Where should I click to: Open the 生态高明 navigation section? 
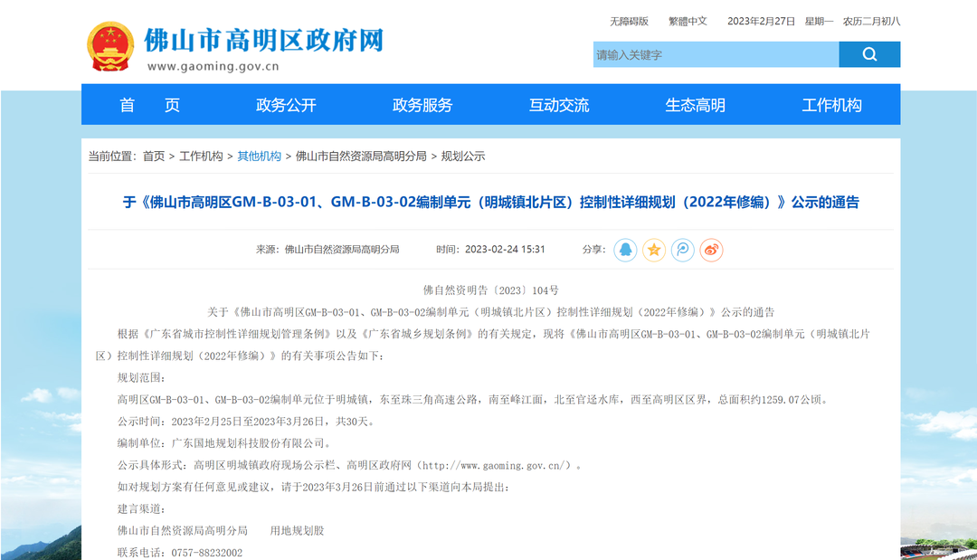pos(696,105)
